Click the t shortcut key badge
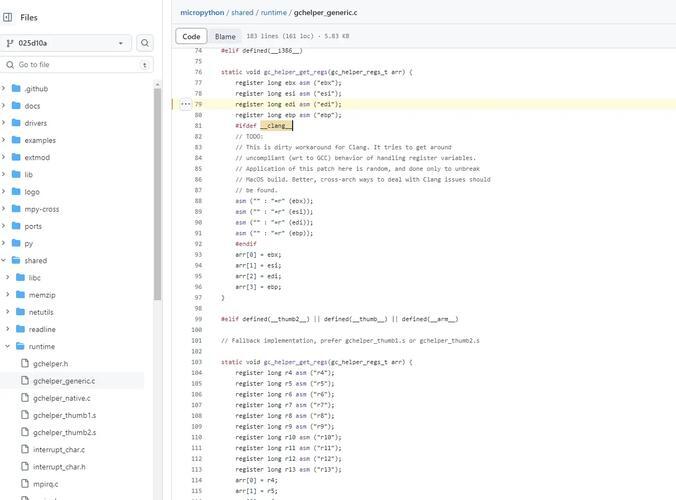The height and width of the screenshot is (500, 676). [144, 65]
